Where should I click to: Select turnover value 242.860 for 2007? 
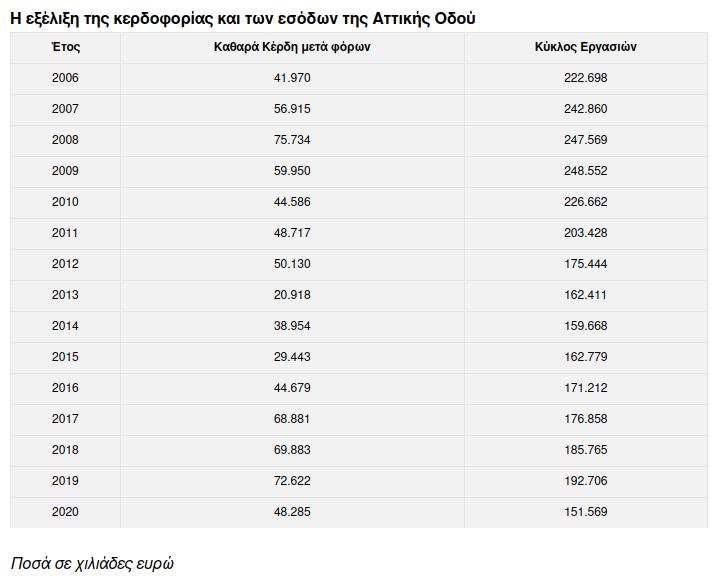point(586,109)
